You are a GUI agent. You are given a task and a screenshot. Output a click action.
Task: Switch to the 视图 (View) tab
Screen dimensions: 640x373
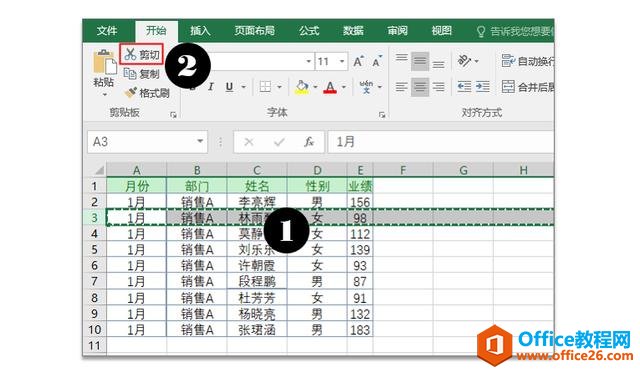tap(442, 31)
